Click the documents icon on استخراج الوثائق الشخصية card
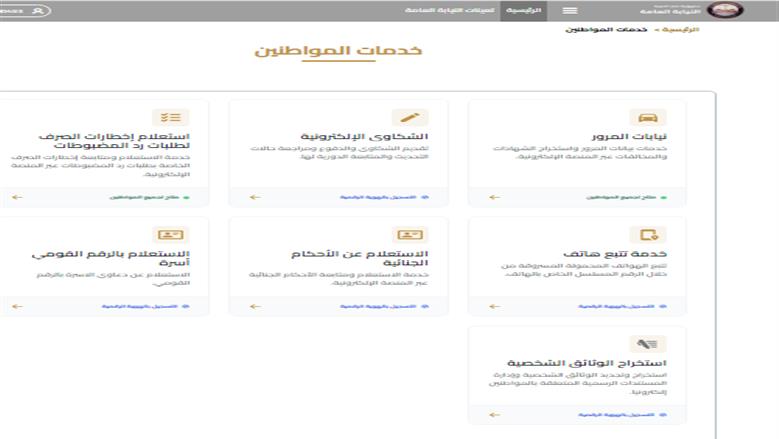 click(x=648, y=344)
